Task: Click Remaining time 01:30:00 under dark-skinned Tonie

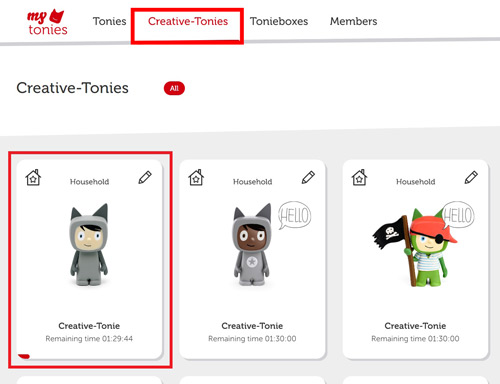Action: coord(252,339)
